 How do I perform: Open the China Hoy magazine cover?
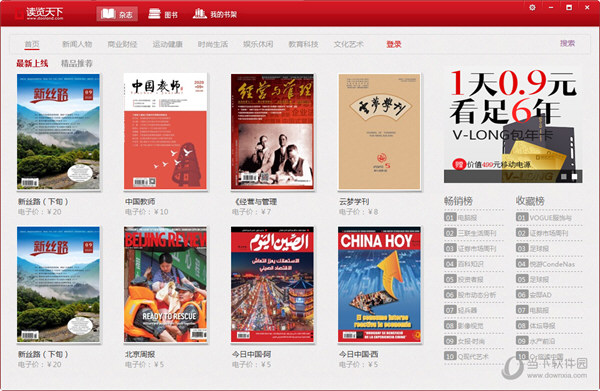(x=379, y=284)
